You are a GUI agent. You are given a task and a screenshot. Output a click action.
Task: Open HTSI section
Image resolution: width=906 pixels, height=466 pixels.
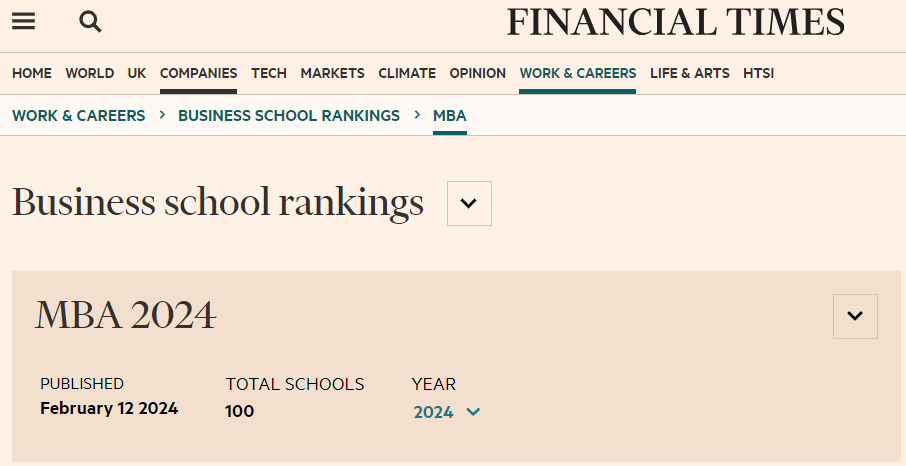pyautogui.click(x=758, y=73)
